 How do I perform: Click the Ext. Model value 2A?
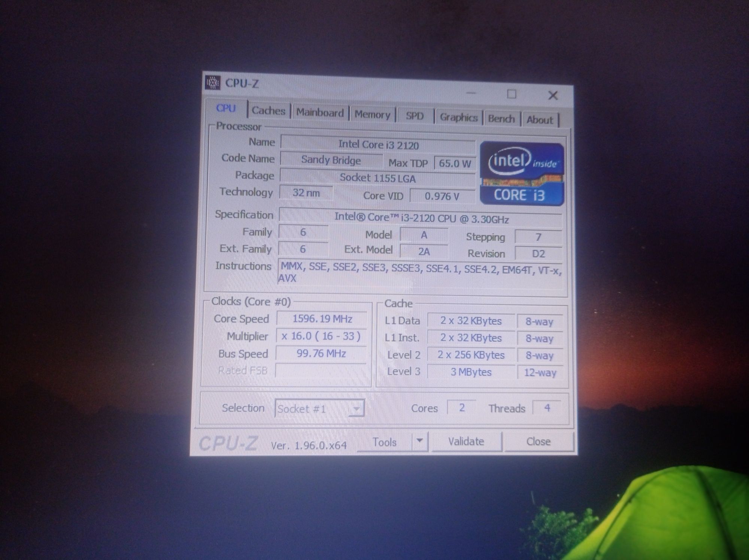[x=424, y=252]
